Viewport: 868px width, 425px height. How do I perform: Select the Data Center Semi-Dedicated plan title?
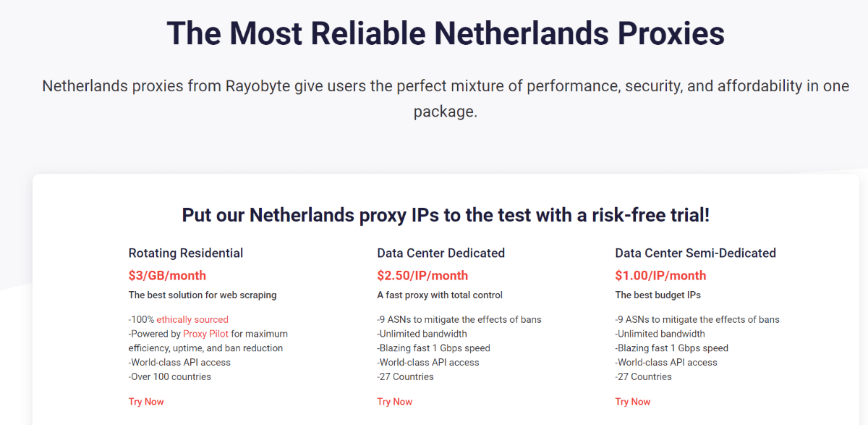coord(696,253)
